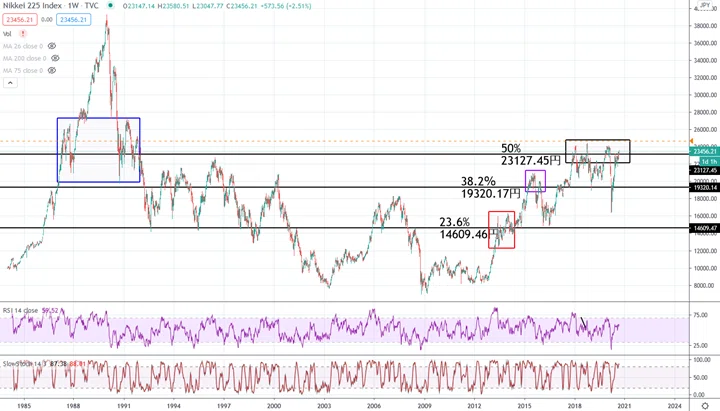
Task: Open chart settings gear icon
Action: (x=705, y=406)
